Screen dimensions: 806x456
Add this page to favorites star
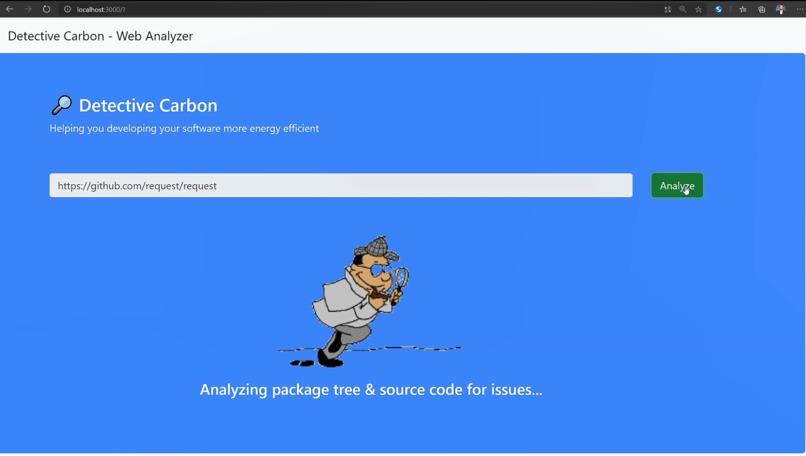click(699, 9)
